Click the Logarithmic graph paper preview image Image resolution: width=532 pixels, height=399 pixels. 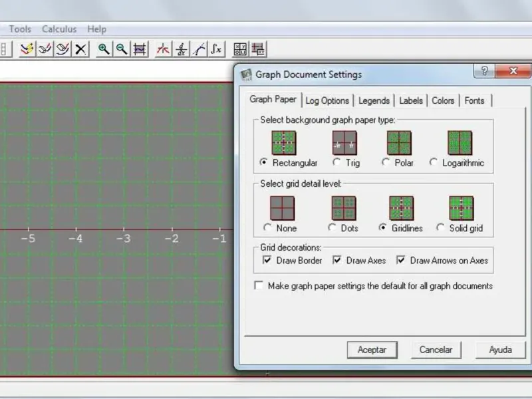[460, 143]
